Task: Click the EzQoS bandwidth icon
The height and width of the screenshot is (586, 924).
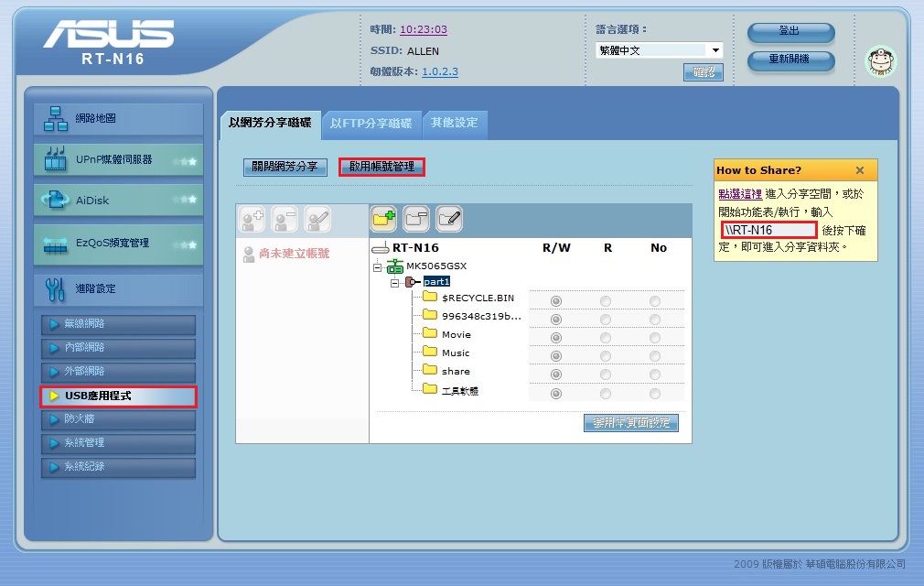Action: (56, 244)
